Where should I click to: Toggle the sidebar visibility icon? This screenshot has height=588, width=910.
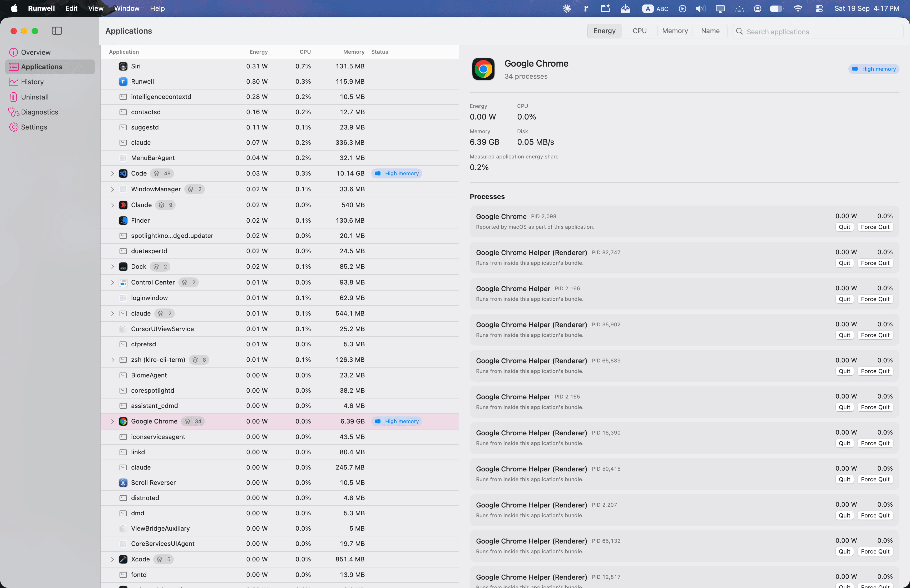pyautogui.click(x=57, y=31)
